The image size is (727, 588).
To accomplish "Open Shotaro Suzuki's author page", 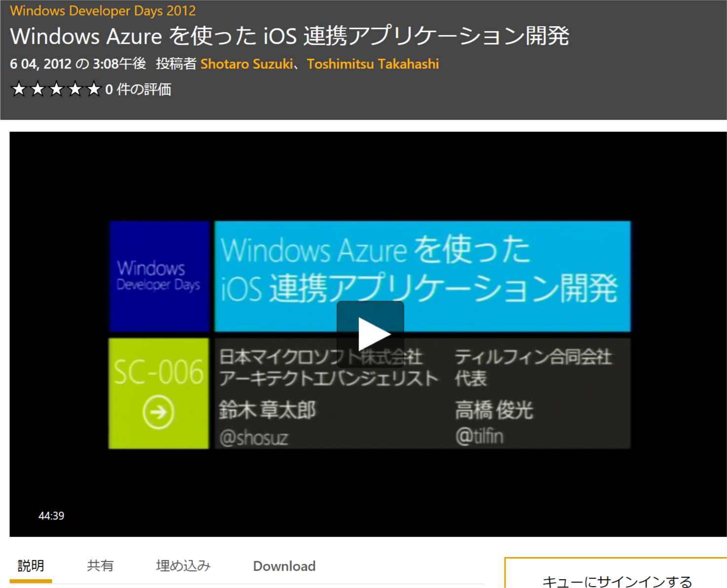I will (x=247, y=64).
